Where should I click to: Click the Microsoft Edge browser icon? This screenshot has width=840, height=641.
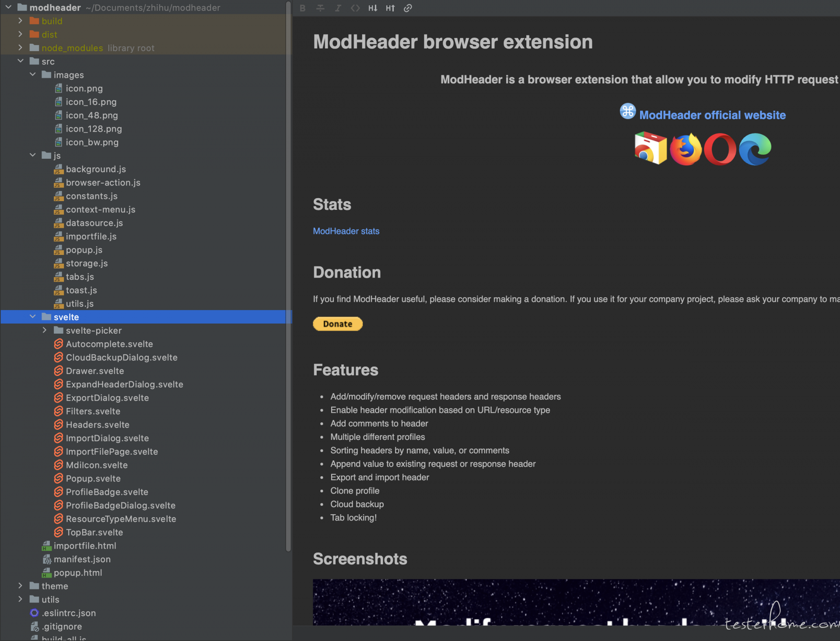coord(755,149)
